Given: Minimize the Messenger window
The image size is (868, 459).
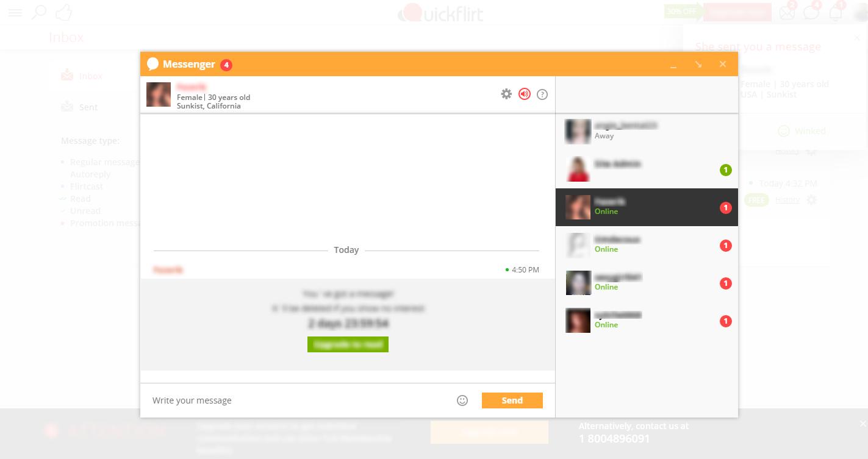Looking at the screenshot, I should [x=673, y=65].
